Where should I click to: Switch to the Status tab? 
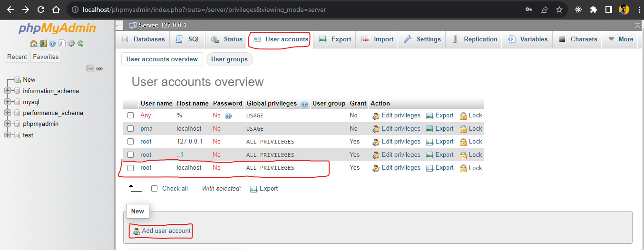coord(227,39)
